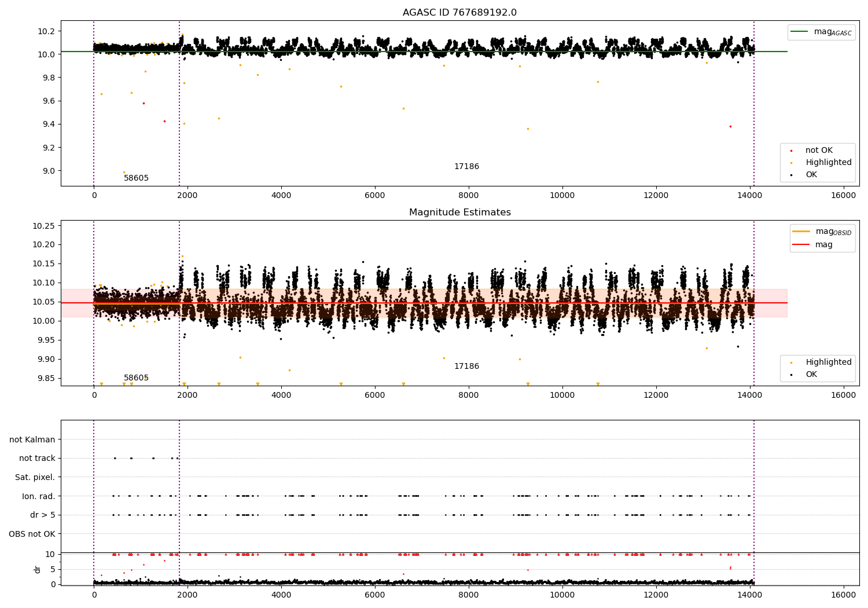Image resolution: width=868 pixels, height=608 pixels.
Task: Click the "58605" label in the Magnitude Estimates plot
Action: [136, 378]
